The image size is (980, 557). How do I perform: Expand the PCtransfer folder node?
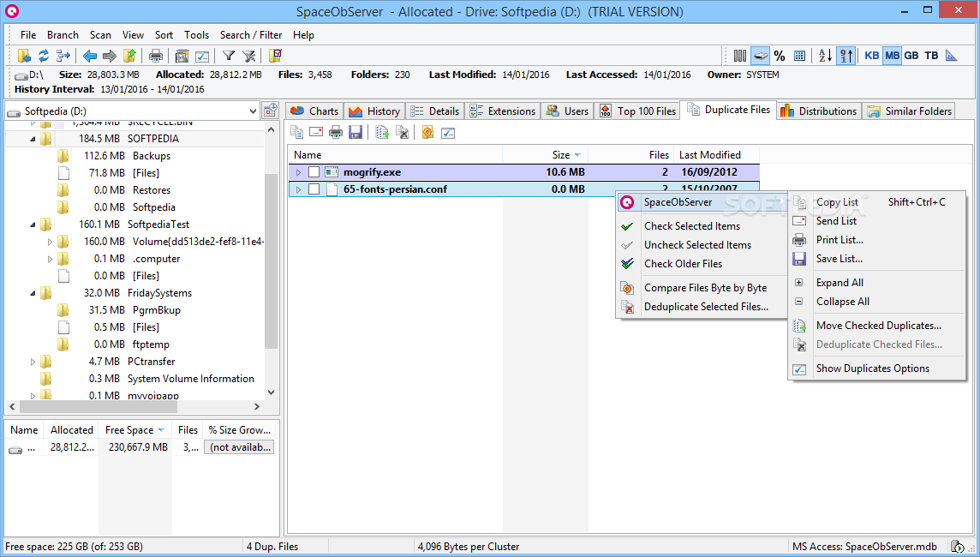tap(33, 362)
